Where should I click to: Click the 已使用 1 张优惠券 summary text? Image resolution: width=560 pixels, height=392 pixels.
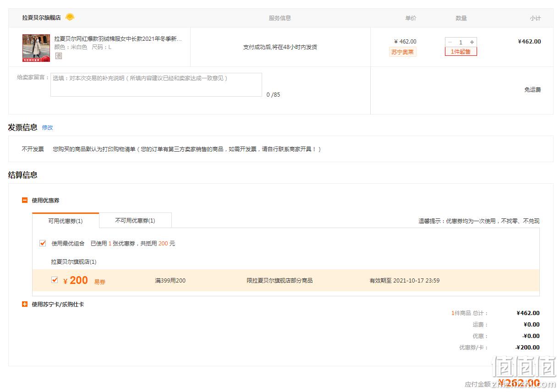click(133, 244)
